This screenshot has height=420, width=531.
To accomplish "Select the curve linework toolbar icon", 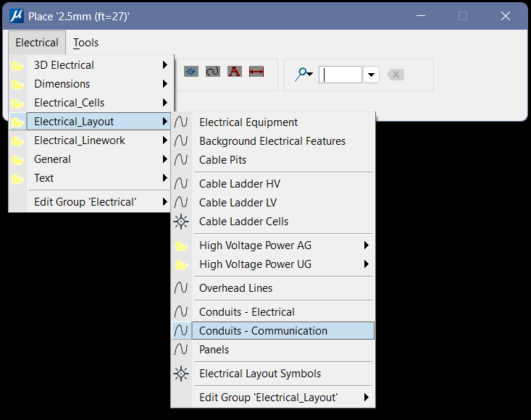I will (x=213, y=72).
